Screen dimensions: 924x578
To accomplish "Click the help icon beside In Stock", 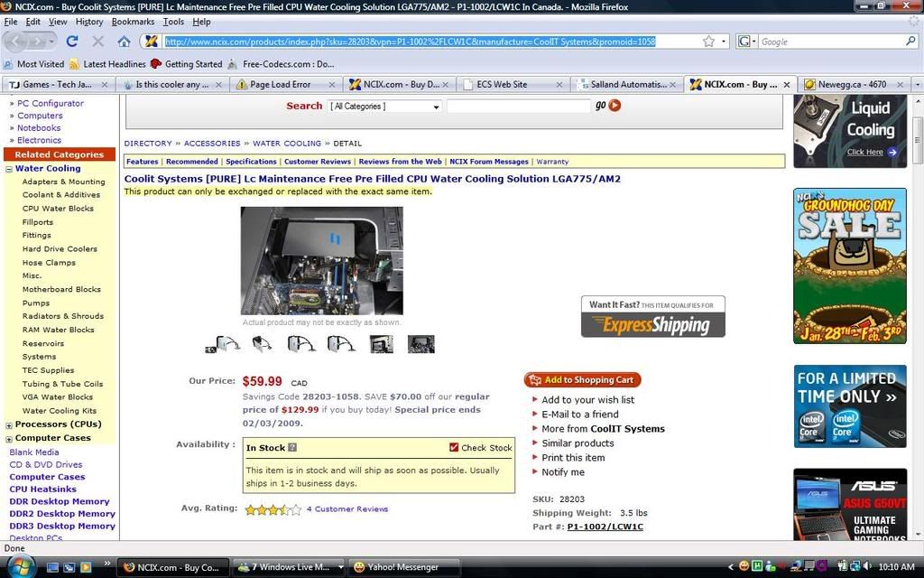I will point(292,447).
